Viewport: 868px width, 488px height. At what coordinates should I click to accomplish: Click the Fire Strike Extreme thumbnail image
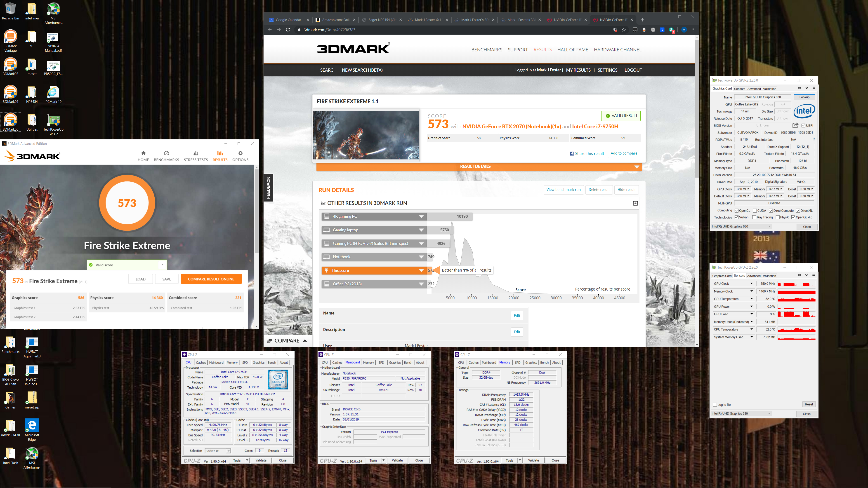pos(366,135)
